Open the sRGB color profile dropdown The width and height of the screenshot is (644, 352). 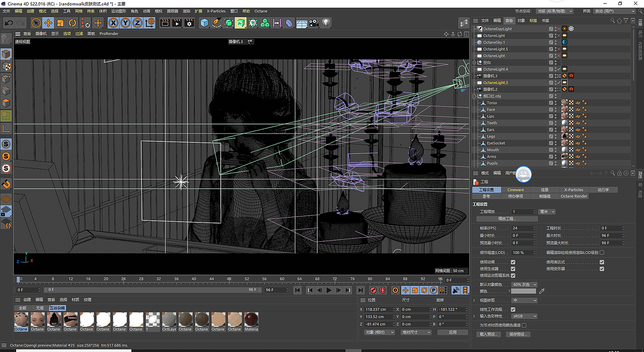pos(524,316)
